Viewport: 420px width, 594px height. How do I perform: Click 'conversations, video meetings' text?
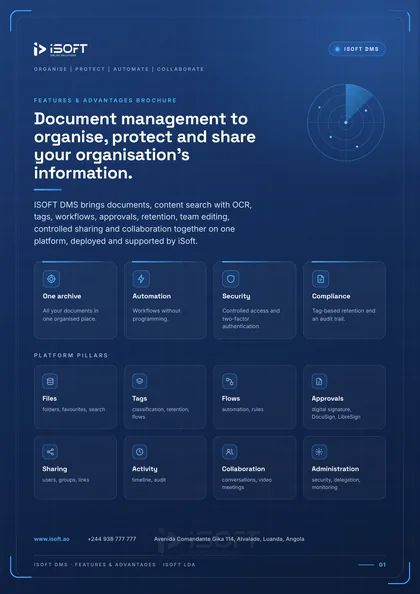coord(247,484)
